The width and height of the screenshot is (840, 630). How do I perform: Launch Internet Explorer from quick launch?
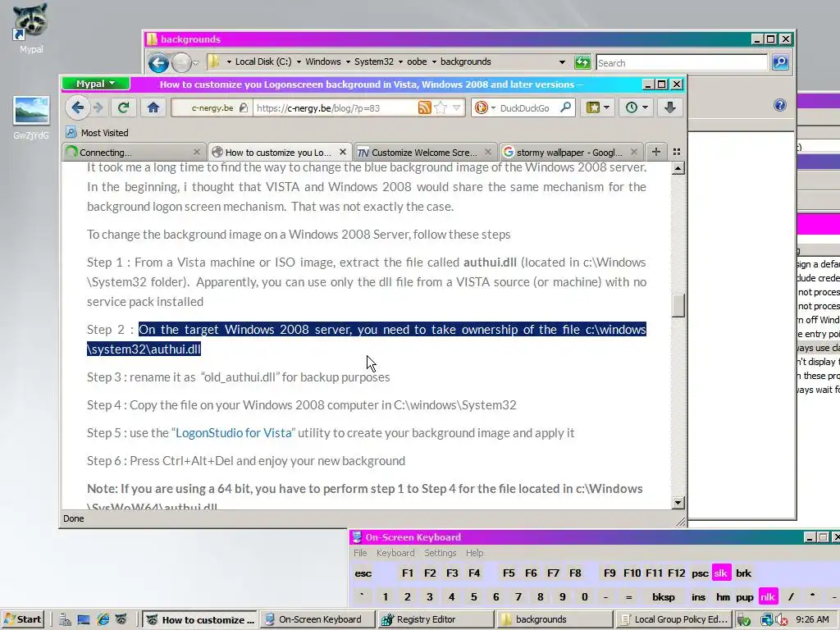[103, 620]
